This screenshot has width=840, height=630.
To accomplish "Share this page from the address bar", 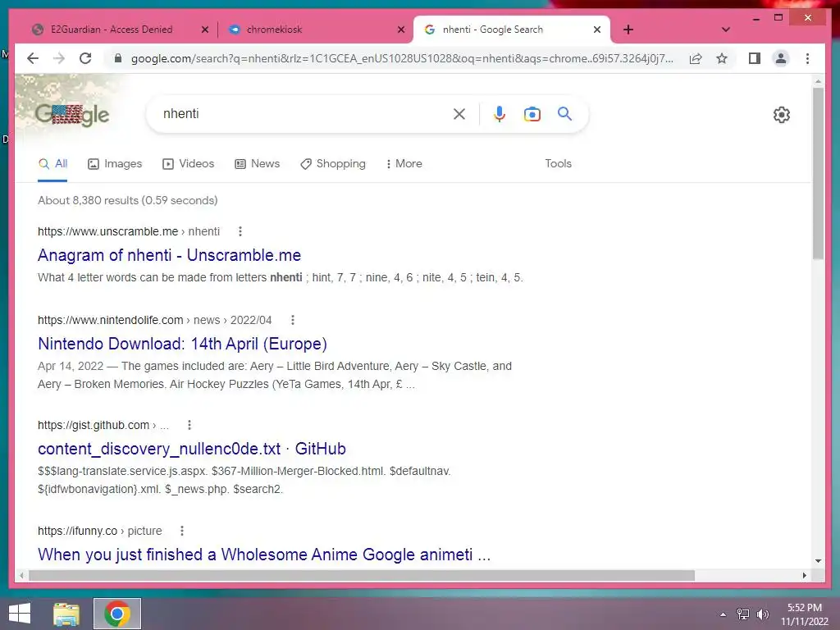I will click(x=696, y=58).
